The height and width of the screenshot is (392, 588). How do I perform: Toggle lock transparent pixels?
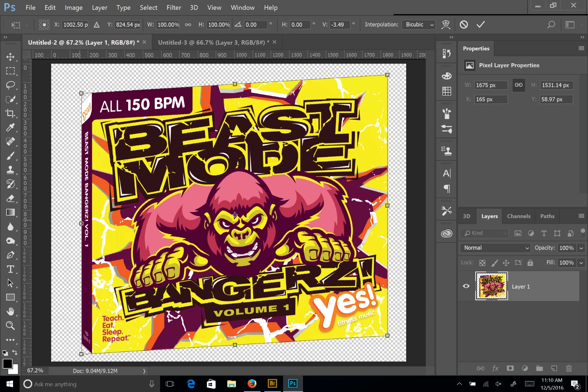click(x=482, y=263)
